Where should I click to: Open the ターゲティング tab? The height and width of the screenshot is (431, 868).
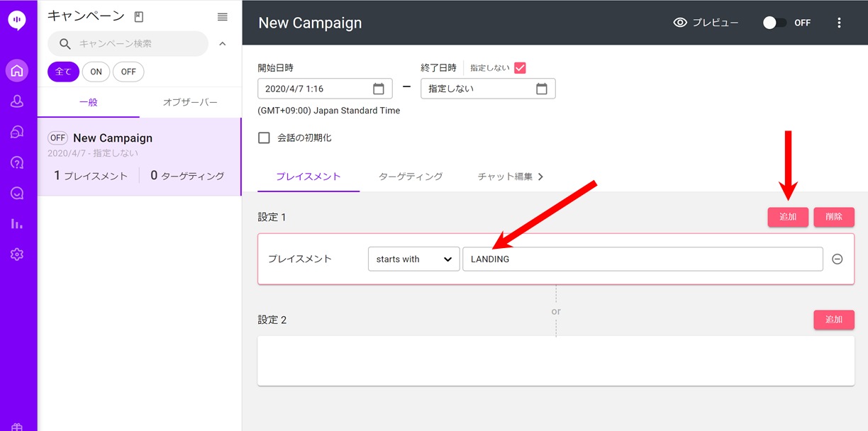pos(411,177)
